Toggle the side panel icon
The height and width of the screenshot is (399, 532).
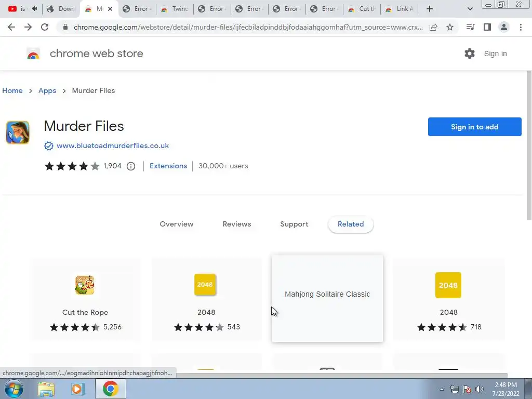[487, 27]
